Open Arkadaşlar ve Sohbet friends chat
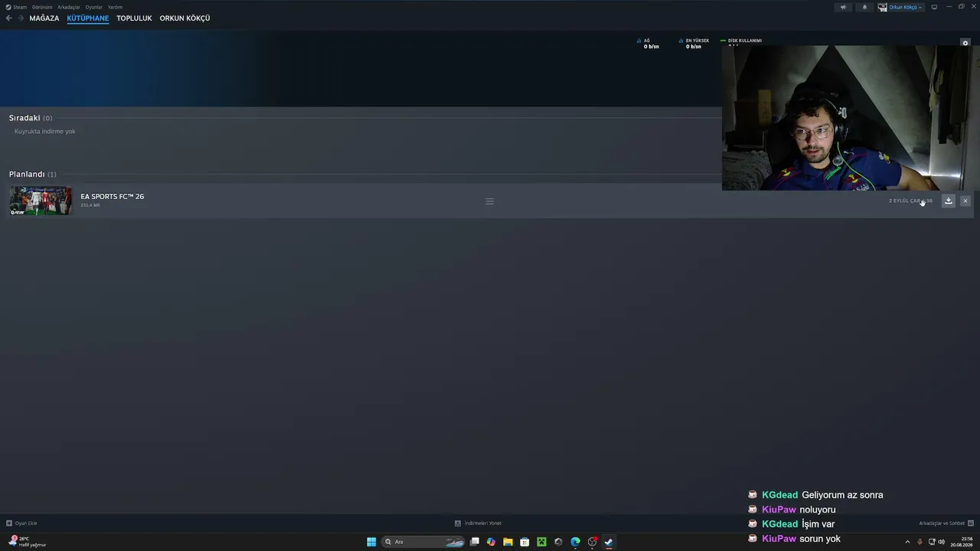Image resolution: width=980 pixels, height=551 pixels. pos(946,523)
